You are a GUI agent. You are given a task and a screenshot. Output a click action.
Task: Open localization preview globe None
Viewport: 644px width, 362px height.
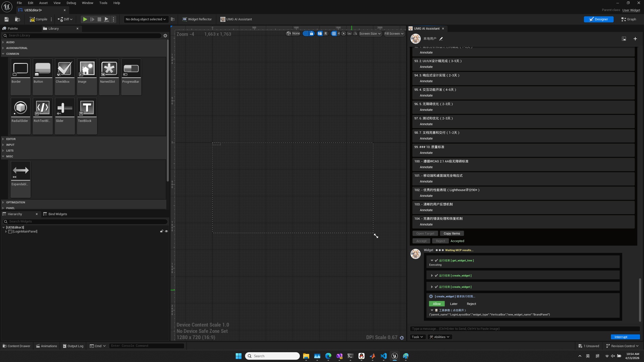[x=293, y=34]
